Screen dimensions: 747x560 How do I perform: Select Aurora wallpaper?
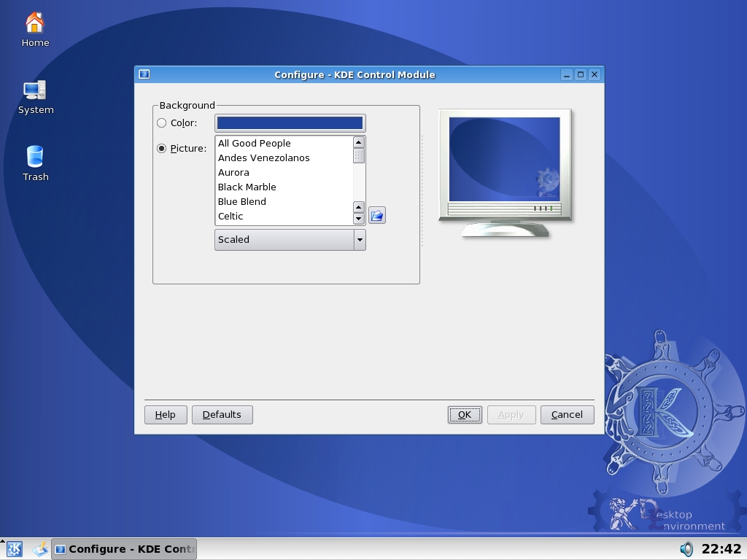coord(285,172)
